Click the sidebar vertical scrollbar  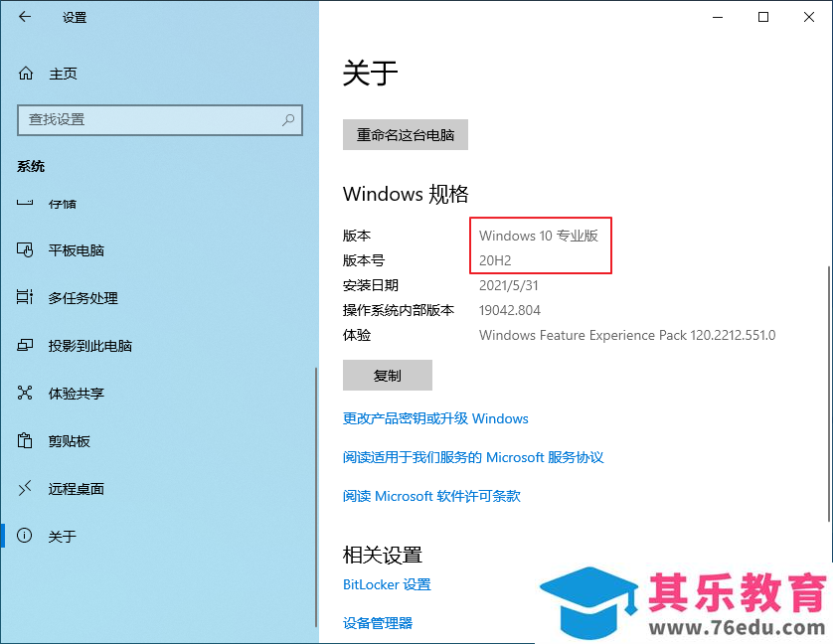point(315,497)
